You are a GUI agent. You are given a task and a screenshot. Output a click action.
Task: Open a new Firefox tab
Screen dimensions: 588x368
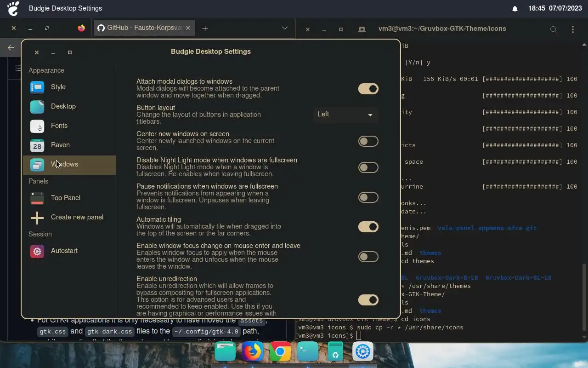click(205, 28)
